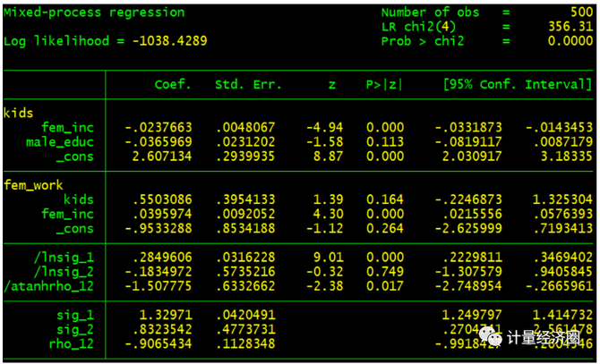The image size is (600, 364).
Task: Select the coefficient -.9533288
Action: click(159, 228)
